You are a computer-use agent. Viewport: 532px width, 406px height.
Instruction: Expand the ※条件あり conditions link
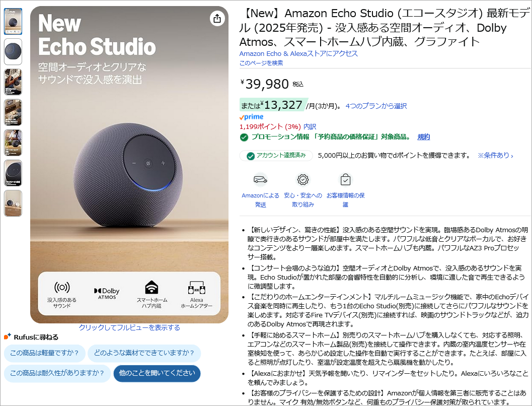coord(495,156)
